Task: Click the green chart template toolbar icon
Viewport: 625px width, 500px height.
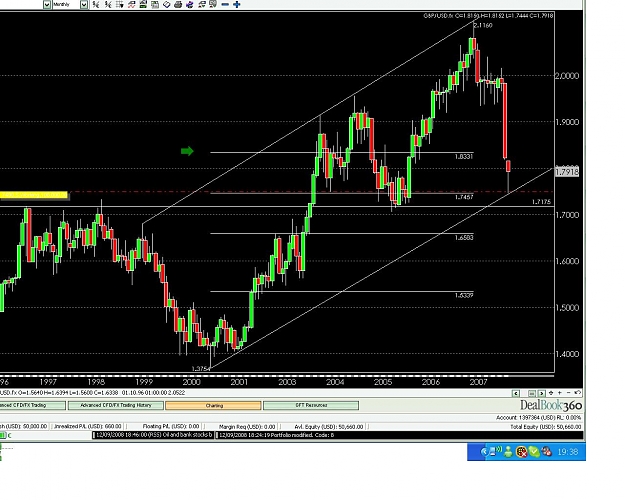Action: [143, 4]
